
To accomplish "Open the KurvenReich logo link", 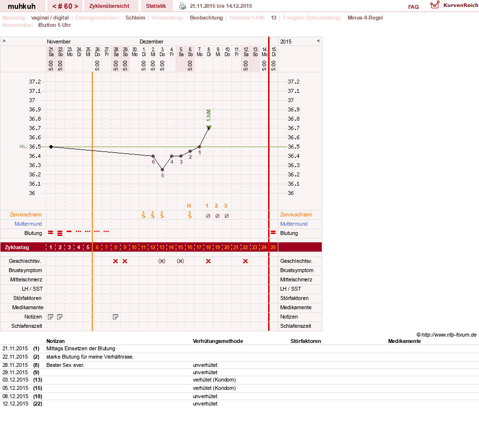I will [454, 5].
